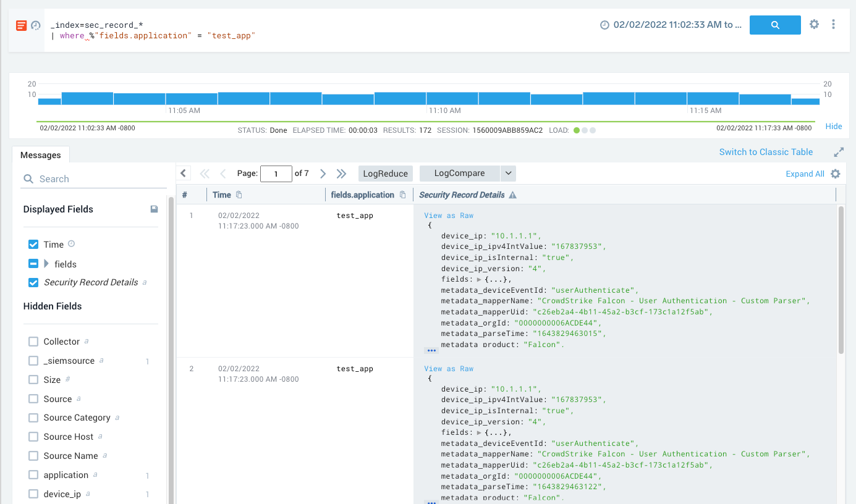
Task: Expand the fields tree in Displayed Fields
Action: click(x=47, y=264)
